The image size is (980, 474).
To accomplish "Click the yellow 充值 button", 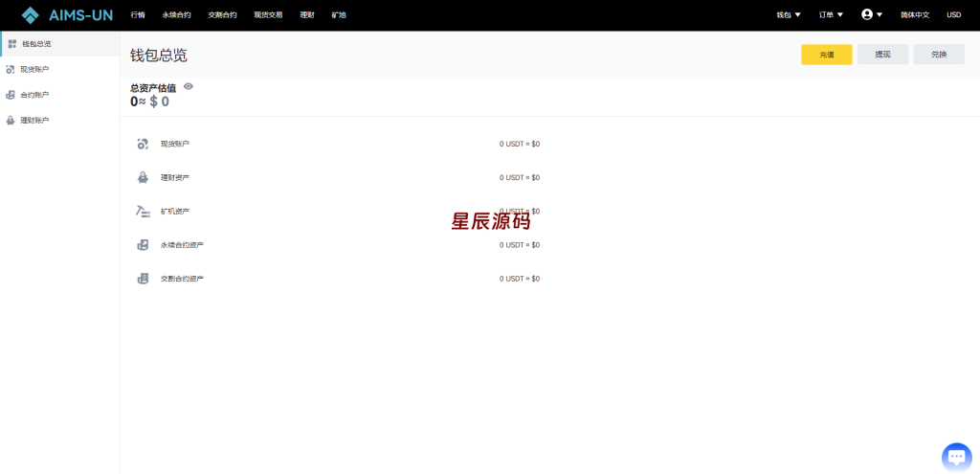I will coord(826,55).
